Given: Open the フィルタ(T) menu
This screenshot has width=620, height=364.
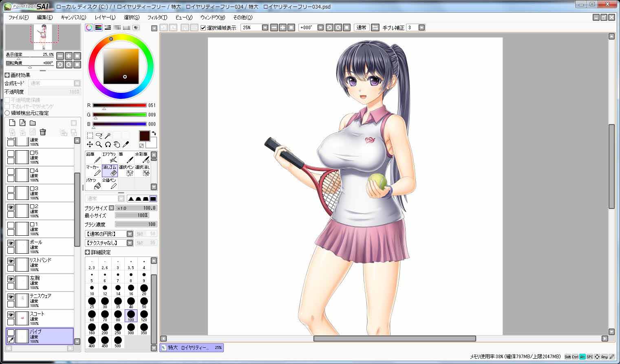Looking at the screenshot, I should 157,18.
